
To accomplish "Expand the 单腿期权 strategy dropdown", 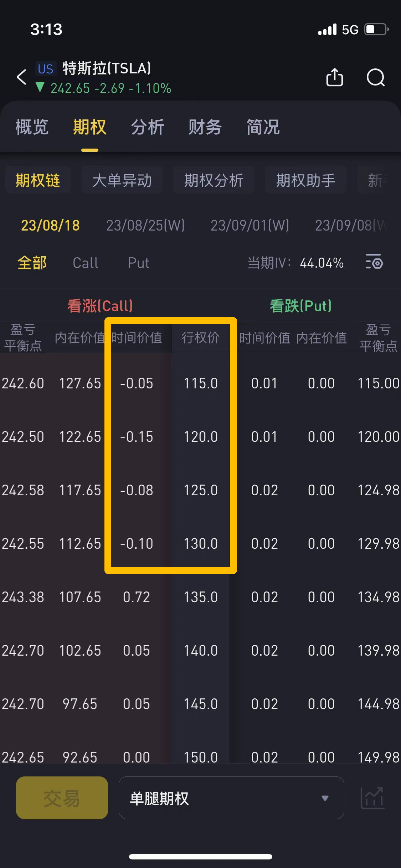I will (x=231, y=798).
